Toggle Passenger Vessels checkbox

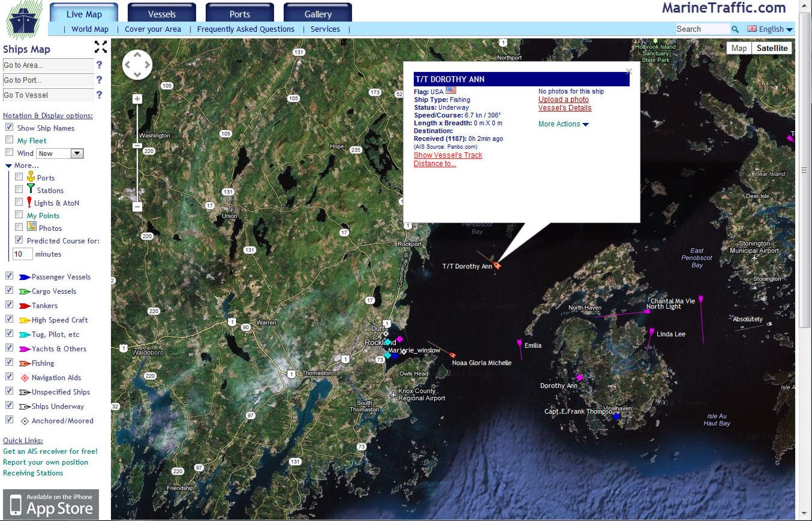point(10,276)
